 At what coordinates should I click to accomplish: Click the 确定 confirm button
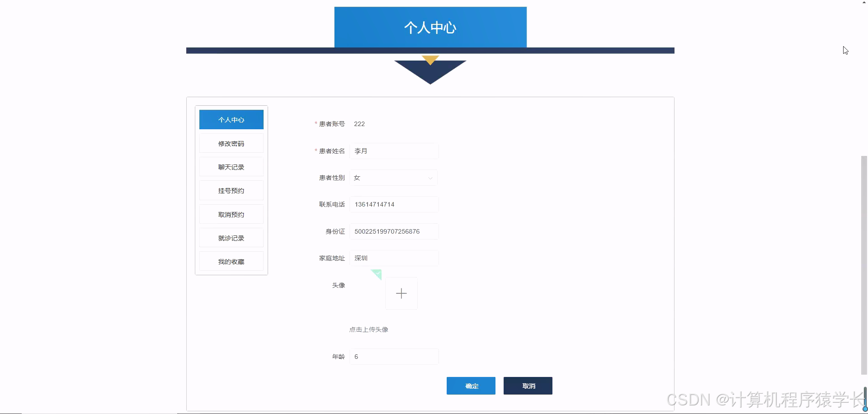point(471,386)
